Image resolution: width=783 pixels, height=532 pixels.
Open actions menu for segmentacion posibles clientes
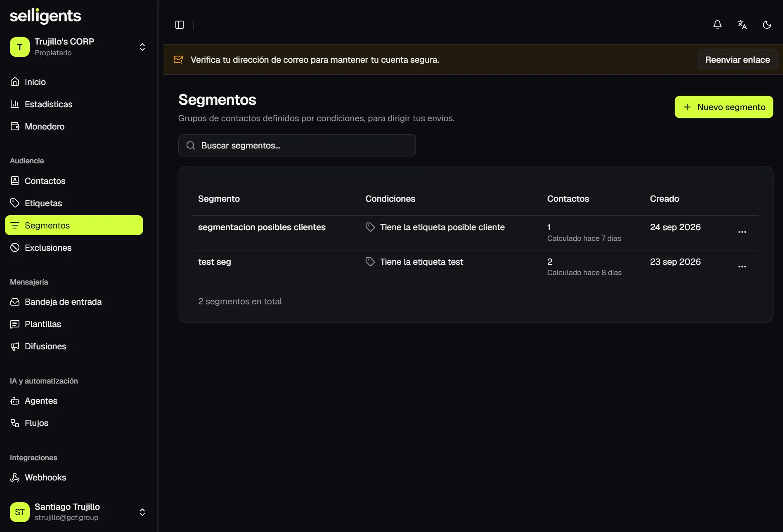pyautogui.click(x=742, y=232)
